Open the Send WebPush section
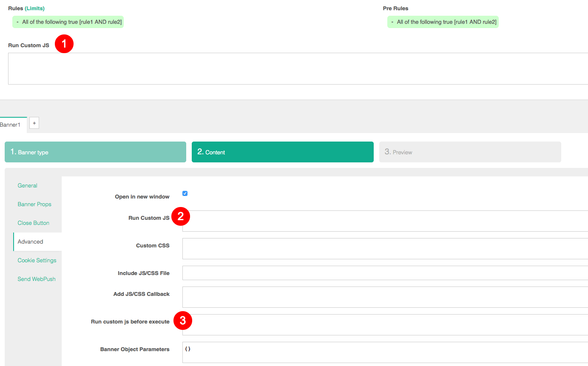This screenshot has height=366, width=588. (37, 279)
